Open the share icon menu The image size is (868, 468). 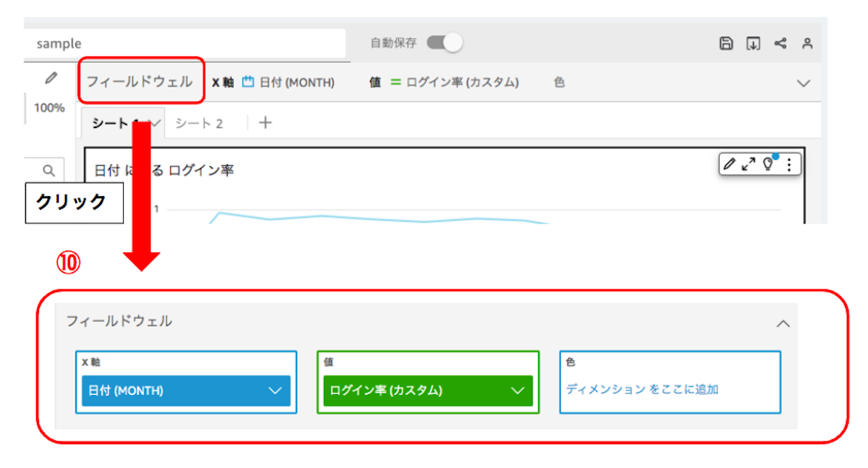[780, 43]
